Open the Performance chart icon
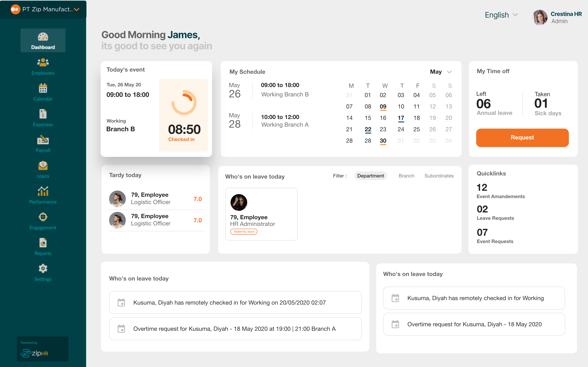 click(43, 191)
